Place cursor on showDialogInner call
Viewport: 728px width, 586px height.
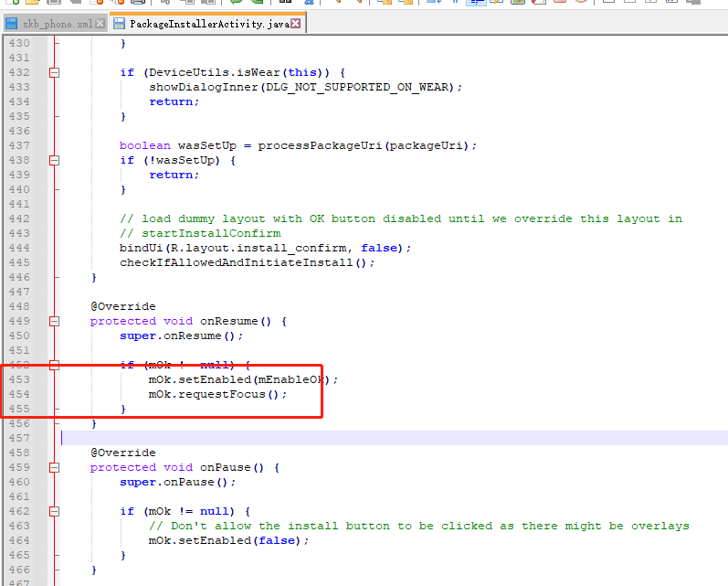(305, 87)
